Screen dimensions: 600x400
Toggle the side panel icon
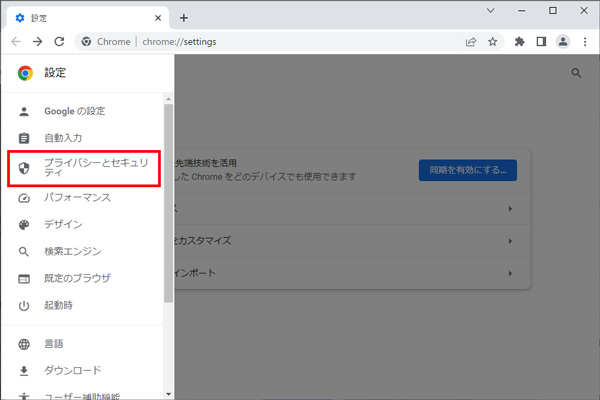pos(541,42)
